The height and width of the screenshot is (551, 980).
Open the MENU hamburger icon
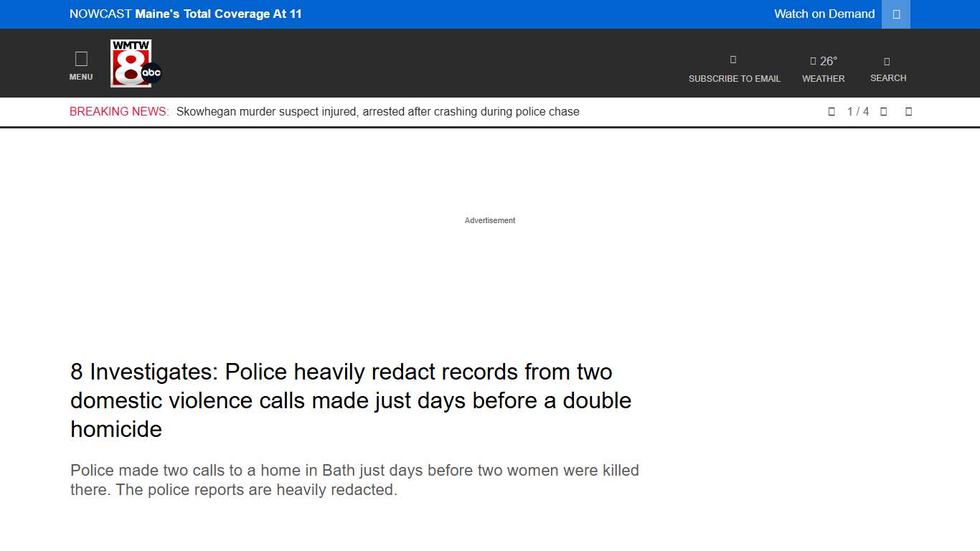pyautogui.click(x=80, y=57)
